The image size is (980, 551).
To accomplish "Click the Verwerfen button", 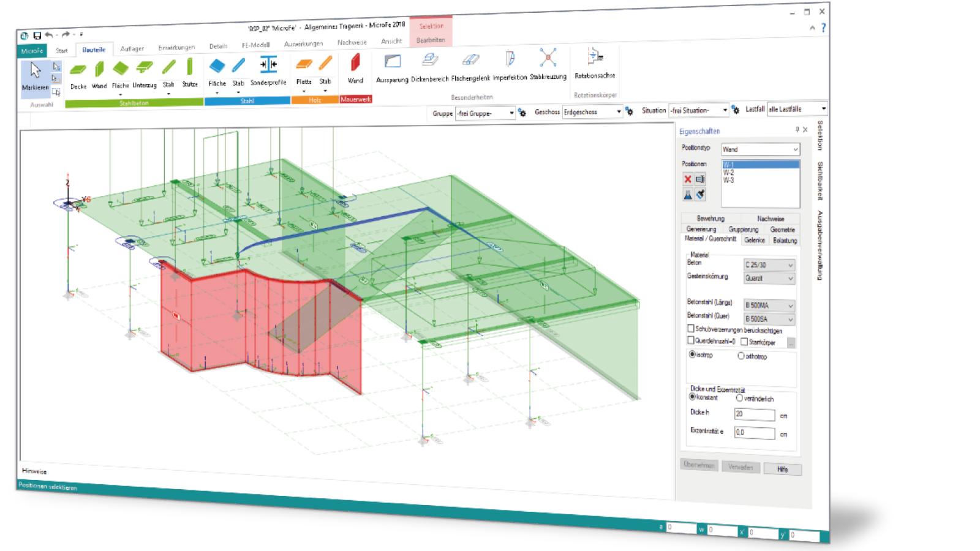I will (741, 467).
